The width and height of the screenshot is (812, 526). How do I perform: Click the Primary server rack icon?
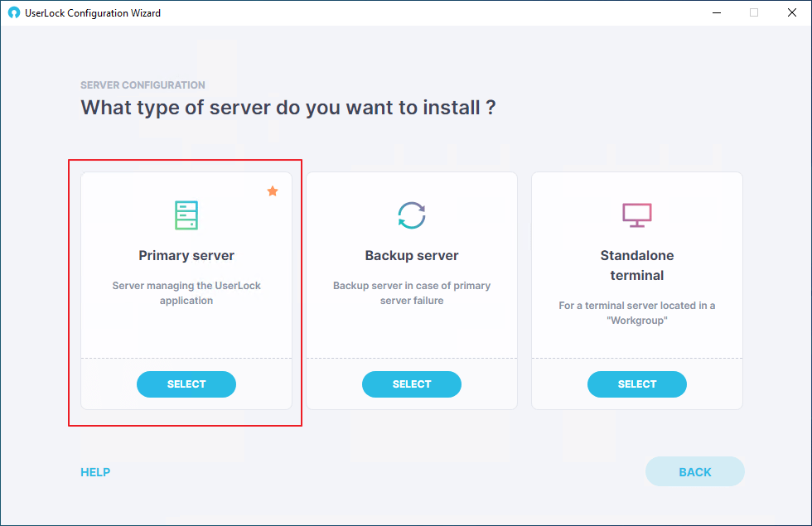point(186,215)
